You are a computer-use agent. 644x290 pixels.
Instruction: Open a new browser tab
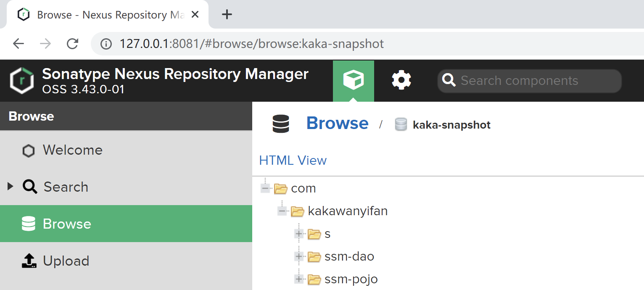click(227, 15)
